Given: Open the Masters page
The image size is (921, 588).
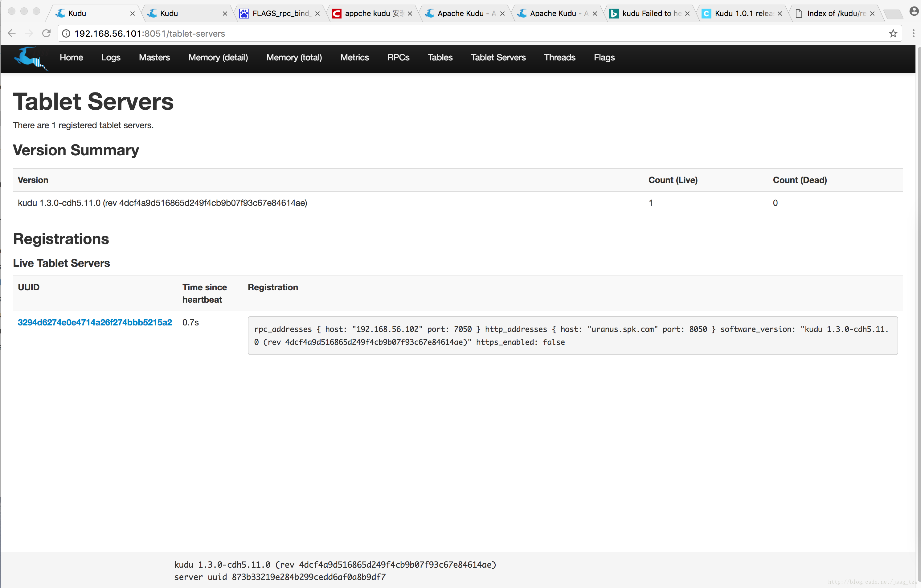Looking at the screenshot, I should [x=154, y=58].
